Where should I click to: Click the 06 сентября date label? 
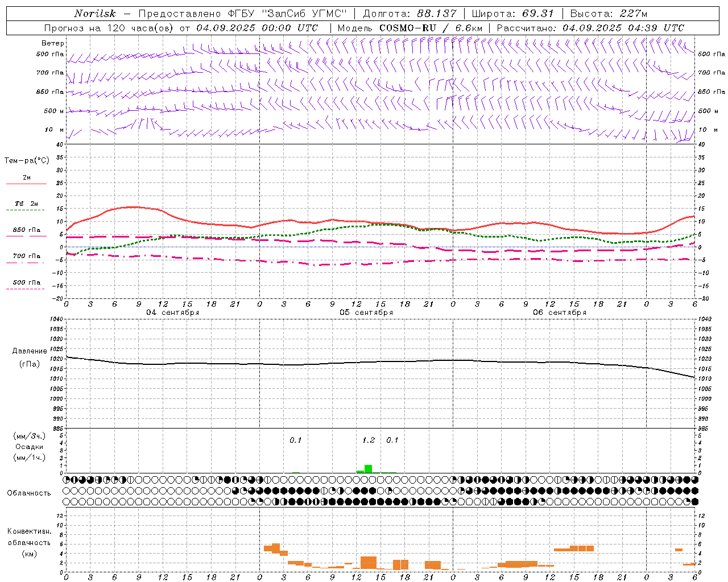[x=560, y=313]
